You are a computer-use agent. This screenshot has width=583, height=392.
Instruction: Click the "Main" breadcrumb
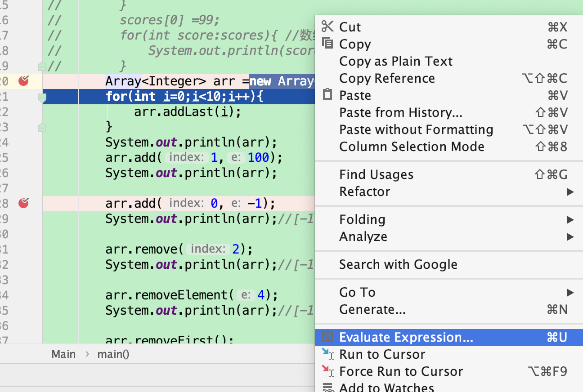point(63,354)
